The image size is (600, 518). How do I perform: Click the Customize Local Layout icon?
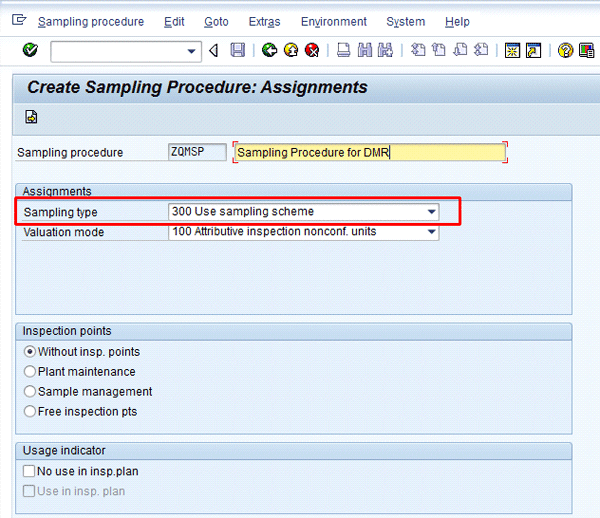click(586, 50)
